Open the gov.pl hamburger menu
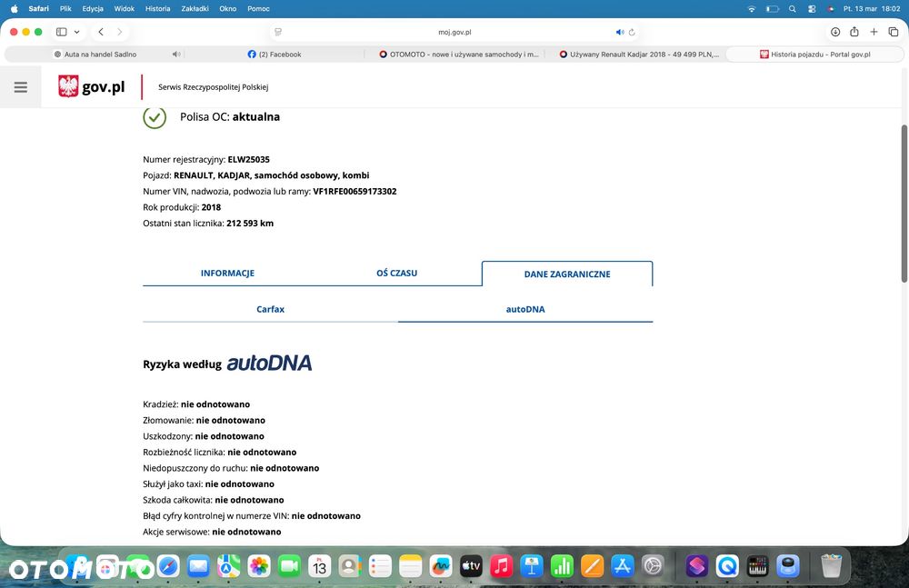The width and height of the screenshot is (909, 588). [21, 87]
